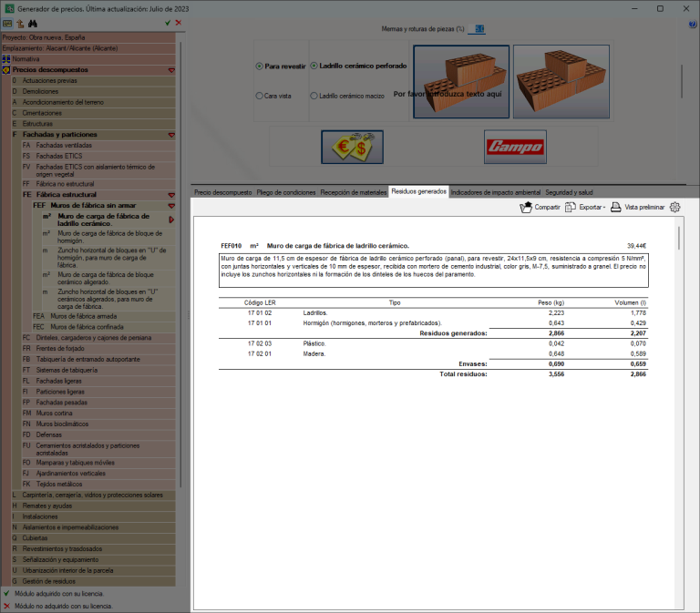Image resolution: width=700 pixels, height=613 pixels.
Task: Click the green checkmark accept icon
Action: [168, 23]
